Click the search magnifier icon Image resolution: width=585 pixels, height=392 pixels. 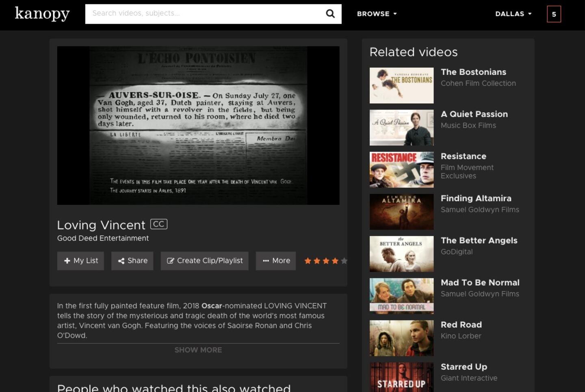[330, 14]
